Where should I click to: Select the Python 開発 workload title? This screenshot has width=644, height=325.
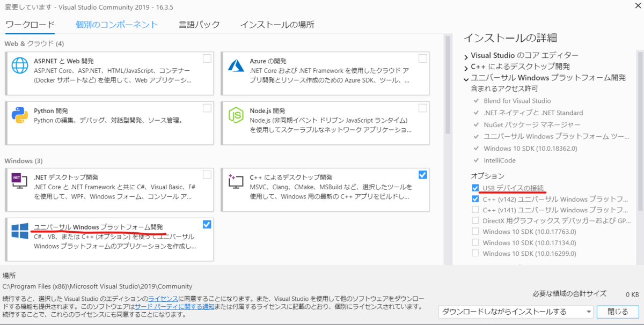click(51, 110)
